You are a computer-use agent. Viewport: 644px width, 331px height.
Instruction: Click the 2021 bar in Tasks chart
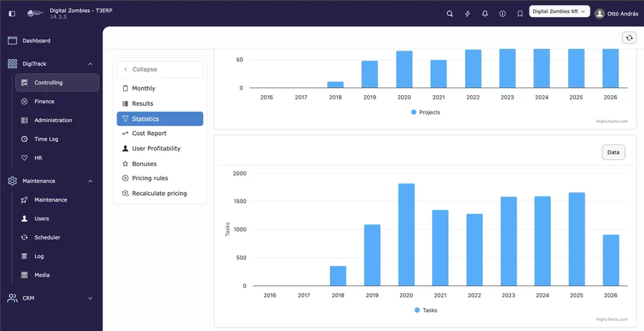(x=440, y=248)
